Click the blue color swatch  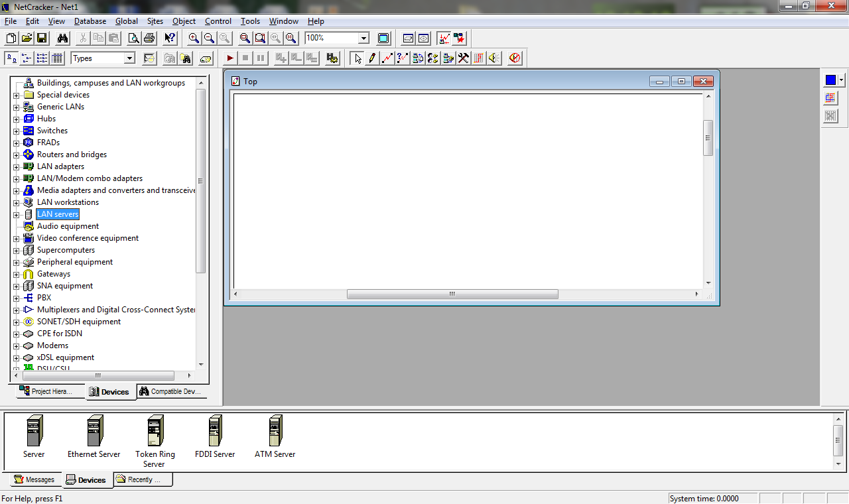tap(830, 80)
